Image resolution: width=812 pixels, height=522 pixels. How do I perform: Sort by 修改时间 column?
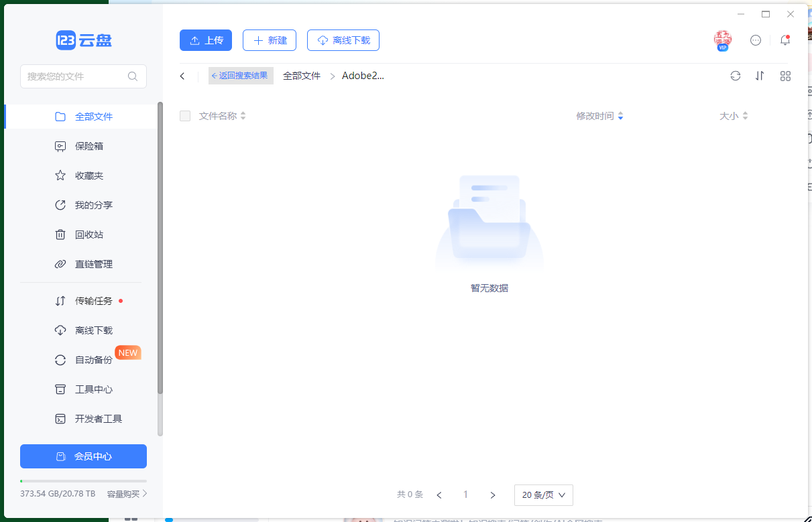[599, 116]
